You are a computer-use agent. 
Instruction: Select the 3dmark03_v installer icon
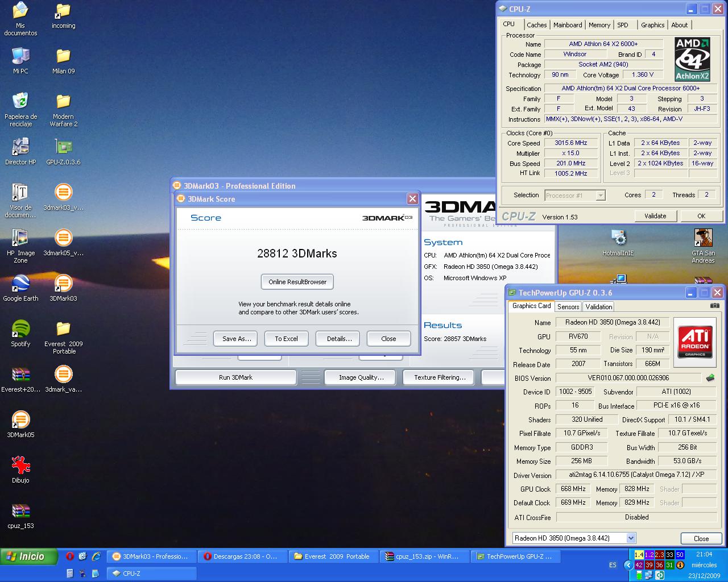pos(63,197)
